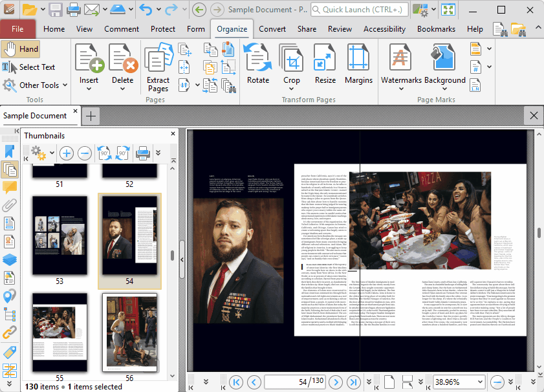Viewport: 544px width, 392px height.
Task: Click the Bates numbering icon
Action: click(x=475, y=67)
